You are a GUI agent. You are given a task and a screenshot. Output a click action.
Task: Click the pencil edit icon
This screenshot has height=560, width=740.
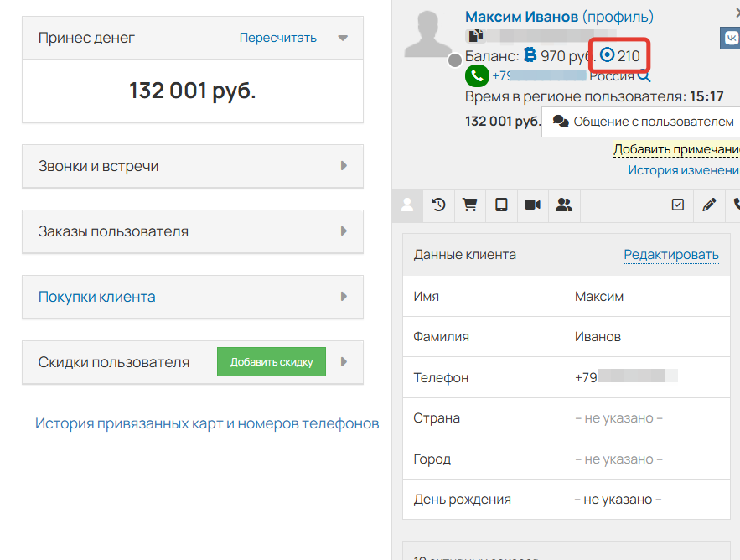click(x=708, y=205)
